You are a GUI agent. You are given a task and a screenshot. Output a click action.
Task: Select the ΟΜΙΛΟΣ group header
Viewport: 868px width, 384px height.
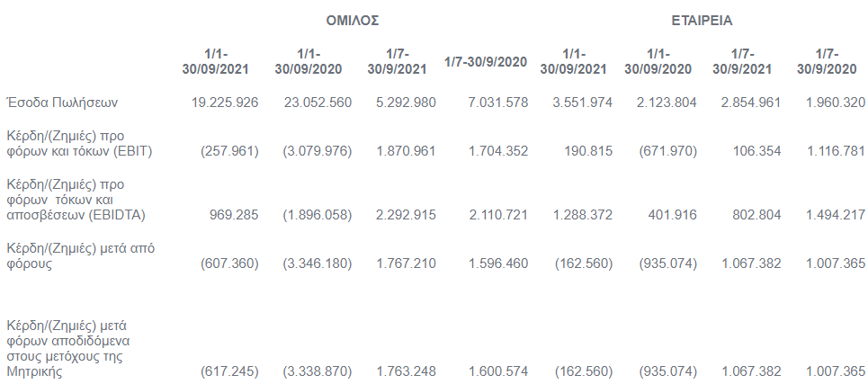pos(352,21)
